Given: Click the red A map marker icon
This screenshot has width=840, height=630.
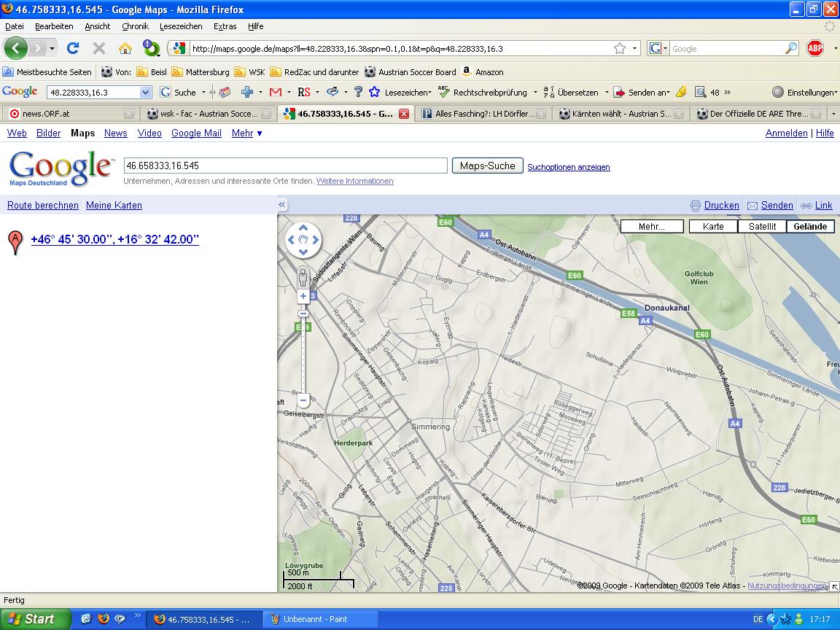Looking at the screenshot, I should [15, 242].
